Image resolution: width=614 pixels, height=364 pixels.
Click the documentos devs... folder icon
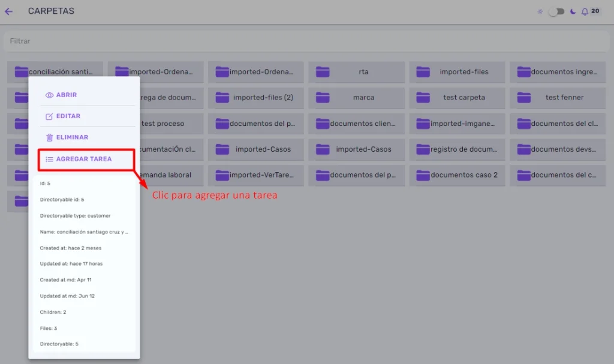pyautogui.click(x=523, y=149)
